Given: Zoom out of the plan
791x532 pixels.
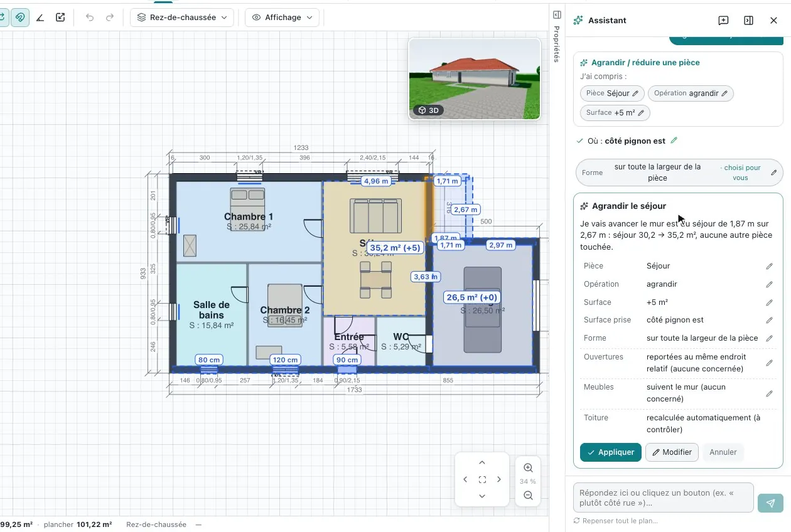Looking at the screenshot, I should [528, 496].
